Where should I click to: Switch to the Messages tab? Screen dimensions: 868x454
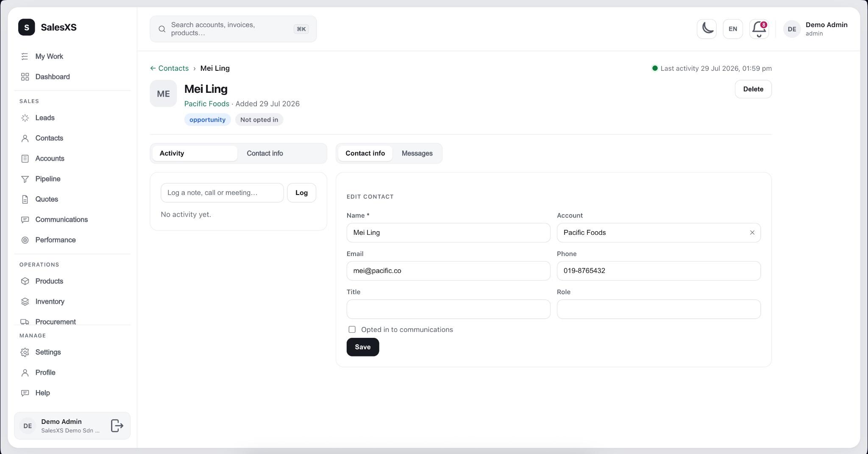click(x=417, y=153)
